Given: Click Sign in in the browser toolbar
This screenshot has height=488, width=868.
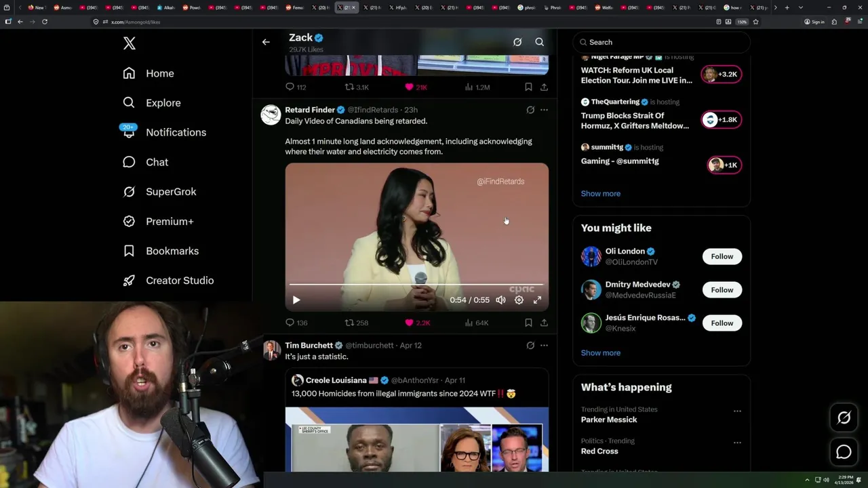Looking at the screenshot, I should pos(814,22).
